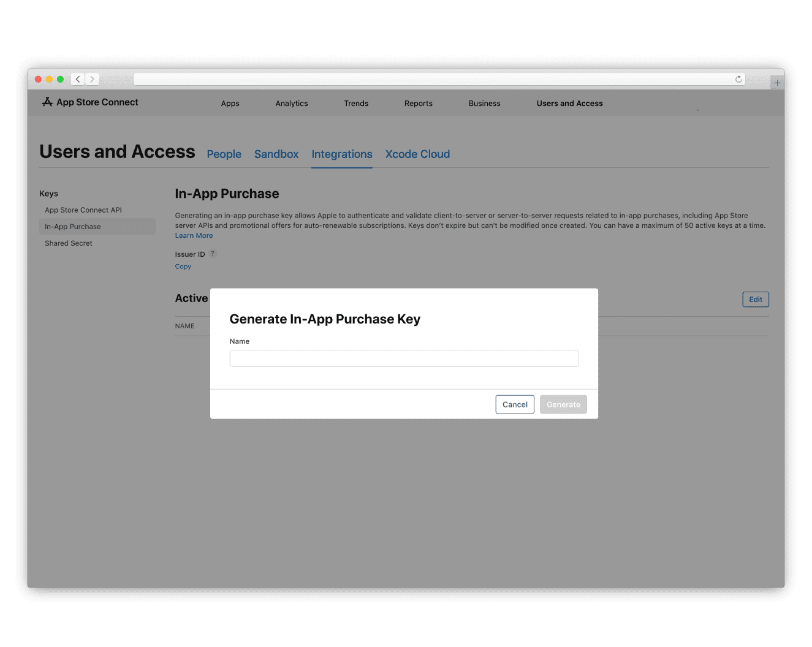Viewport: 812px width, 647px height.
Task: Click the Name input field in the dialog
Action: point(404,358)
